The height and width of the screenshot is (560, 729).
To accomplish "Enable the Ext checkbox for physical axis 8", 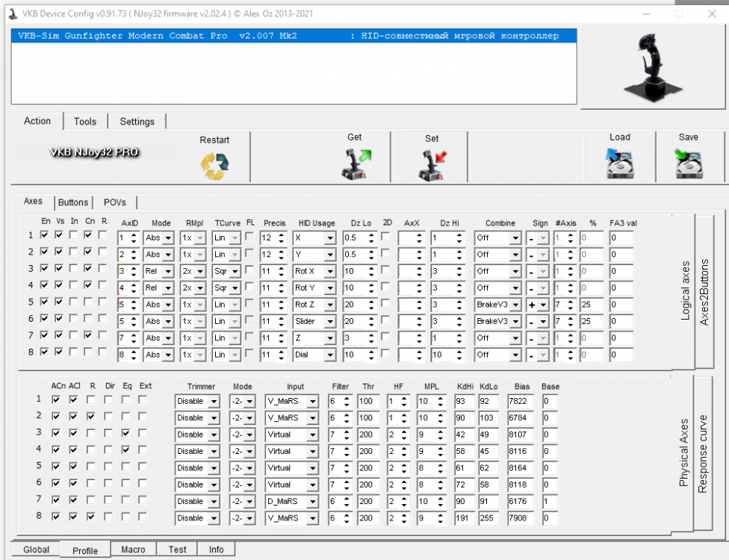I will coord(143,516).
